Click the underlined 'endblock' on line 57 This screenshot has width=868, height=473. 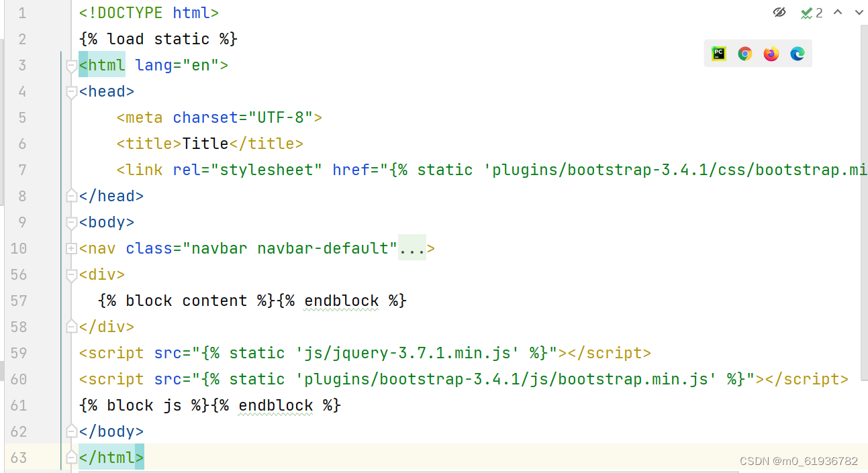[342, 301]
